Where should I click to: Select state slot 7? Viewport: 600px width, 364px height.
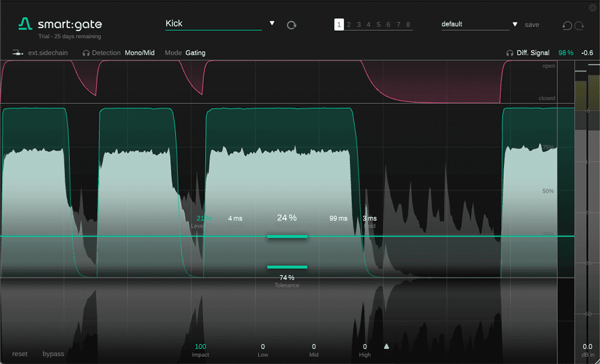[x=399, y=25]
